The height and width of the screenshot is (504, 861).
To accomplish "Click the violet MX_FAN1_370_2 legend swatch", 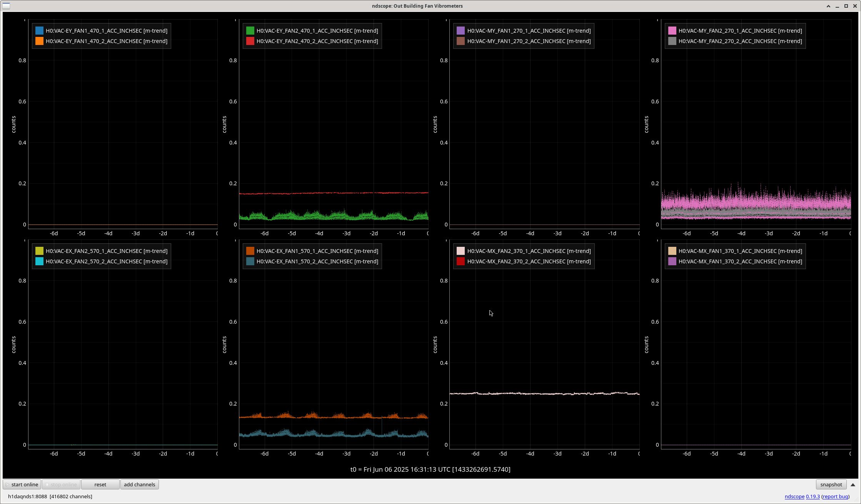I will click(x=672, y=261).
